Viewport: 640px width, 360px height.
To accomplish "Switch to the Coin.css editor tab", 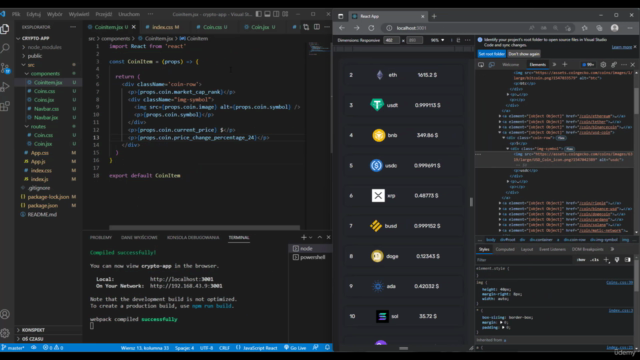I will [x=212, y=27].
